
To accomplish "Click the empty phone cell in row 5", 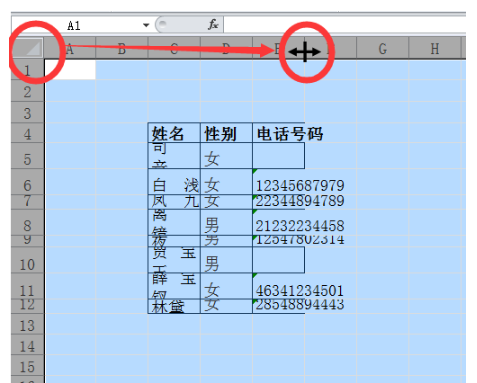I will pos(279,156).
